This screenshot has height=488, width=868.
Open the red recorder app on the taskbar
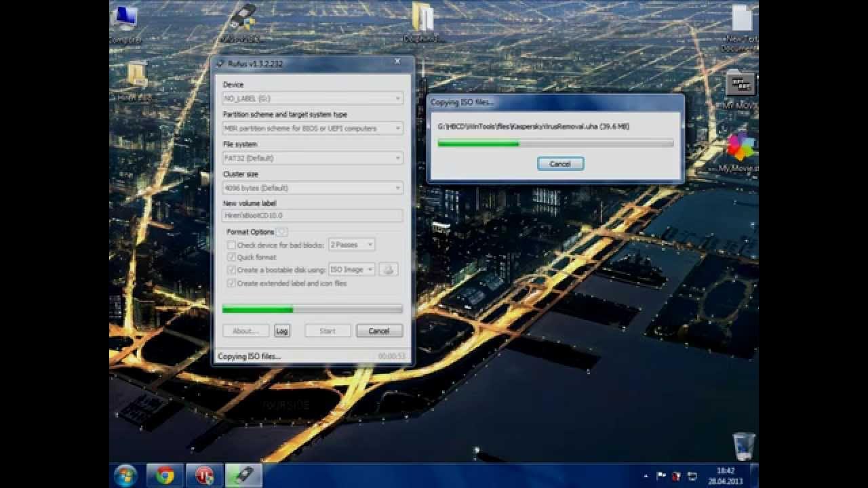tap(204, 475)
